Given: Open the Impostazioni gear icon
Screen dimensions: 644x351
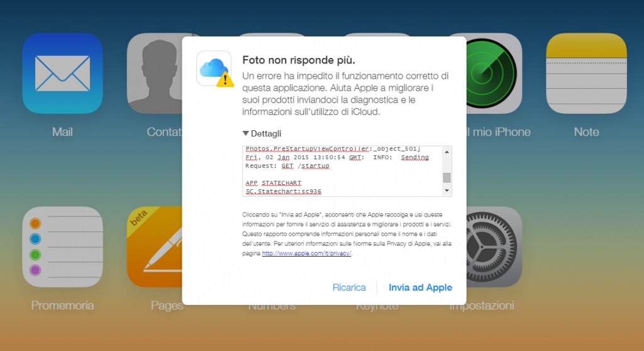Looking at the screenshot, I should pos(494,247).
